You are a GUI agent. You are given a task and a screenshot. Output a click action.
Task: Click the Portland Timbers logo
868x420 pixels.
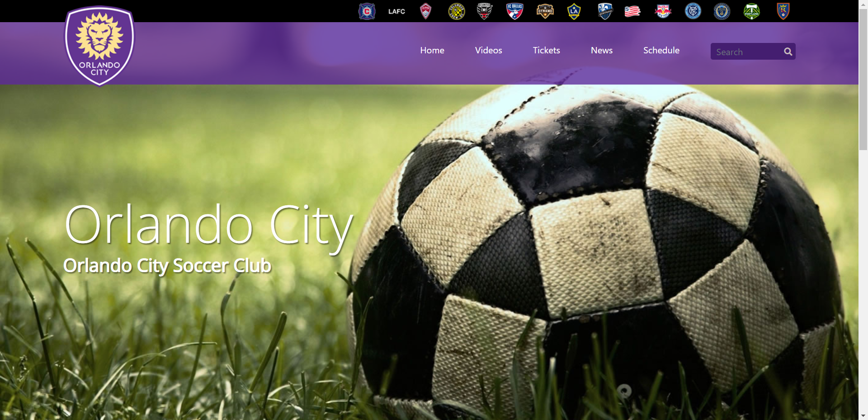[751, 11]
